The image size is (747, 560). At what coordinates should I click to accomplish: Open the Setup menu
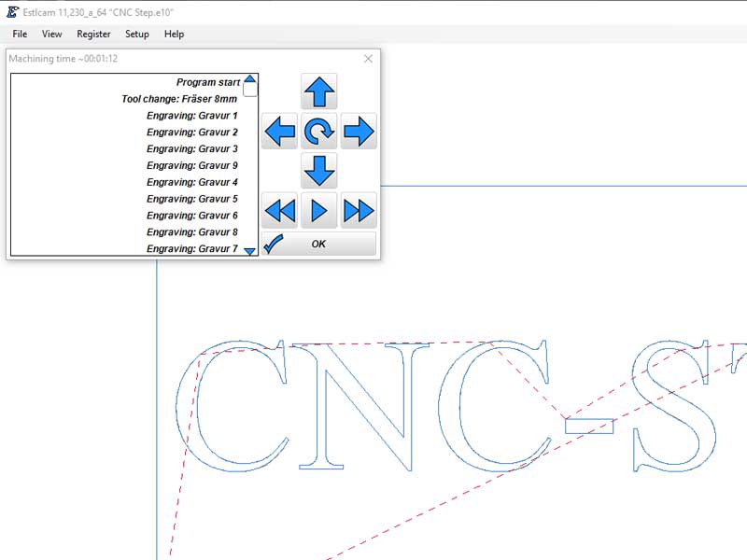point(136,34)
